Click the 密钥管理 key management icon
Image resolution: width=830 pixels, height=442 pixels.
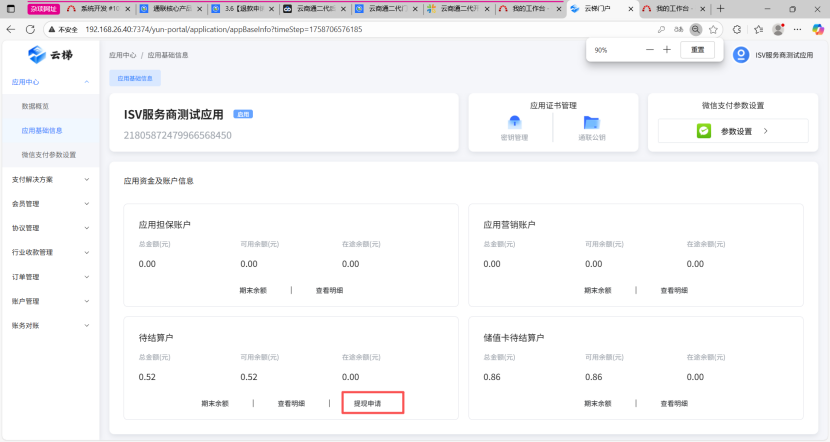514,122
